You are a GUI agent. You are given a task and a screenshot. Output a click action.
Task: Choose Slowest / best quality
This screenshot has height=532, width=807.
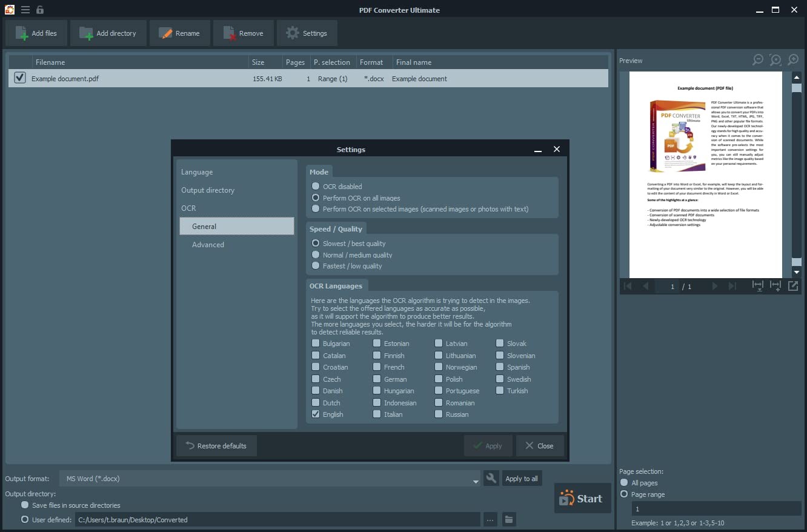(x=316, y=243)
